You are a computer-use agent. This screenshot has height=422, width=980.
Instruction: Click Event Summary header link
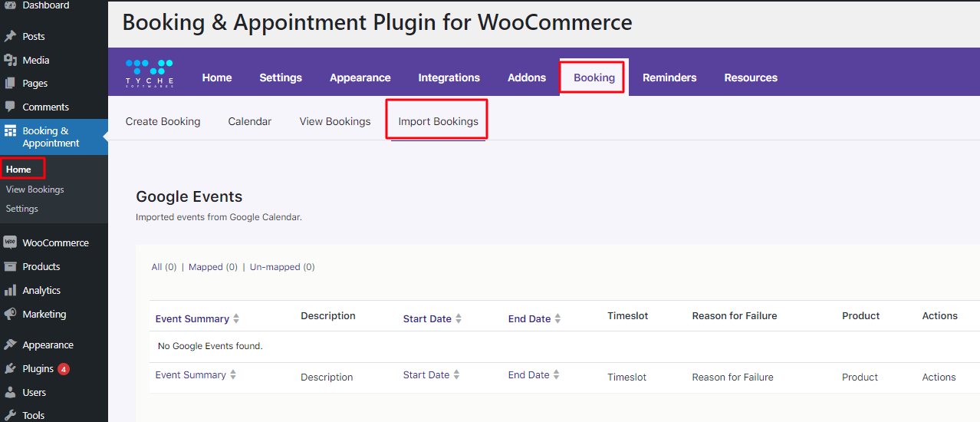tap(192, 318)
